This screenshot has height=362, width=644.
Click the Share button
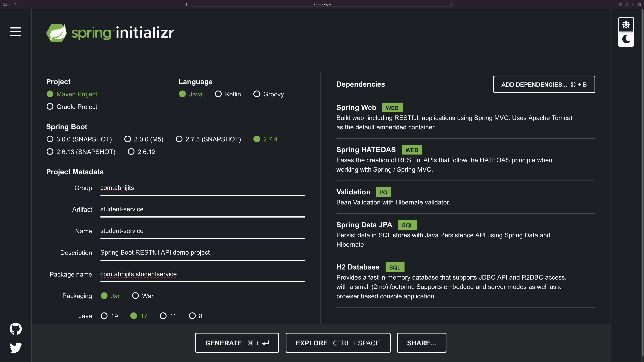pos(421,343)
